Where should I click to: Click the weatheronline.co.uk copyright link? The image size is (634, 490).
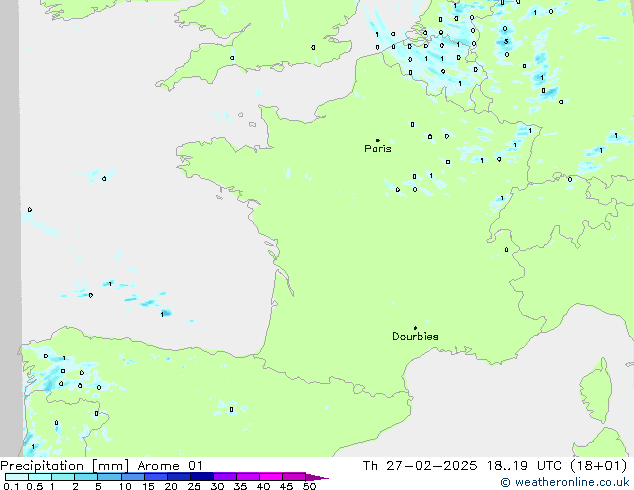pos(565,482)
